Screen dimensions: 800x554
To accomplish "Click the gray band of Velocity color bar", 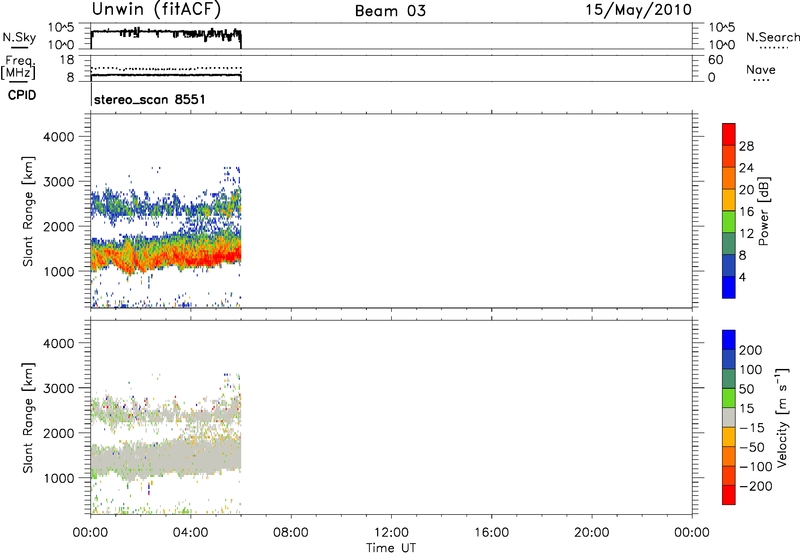I will 729,417.
